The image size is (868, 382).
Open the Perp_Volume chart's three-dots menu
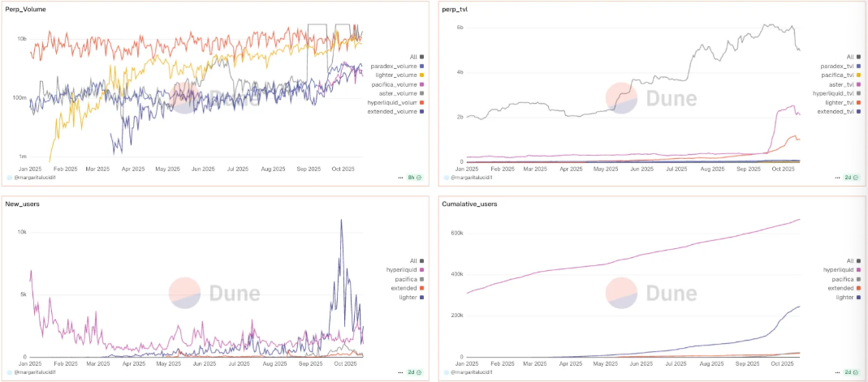401,176
